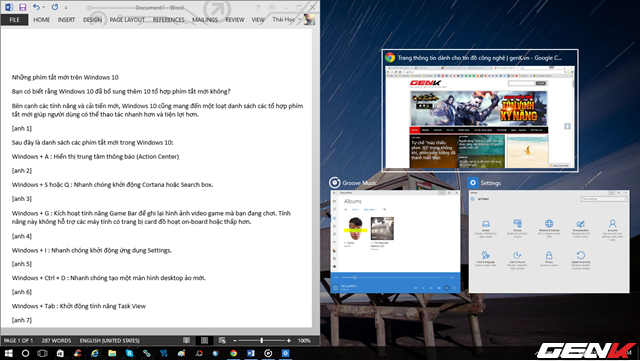This screenshot has height=361, width=640.
Task: Open System category in Settings window
Action: coord(485,228)
